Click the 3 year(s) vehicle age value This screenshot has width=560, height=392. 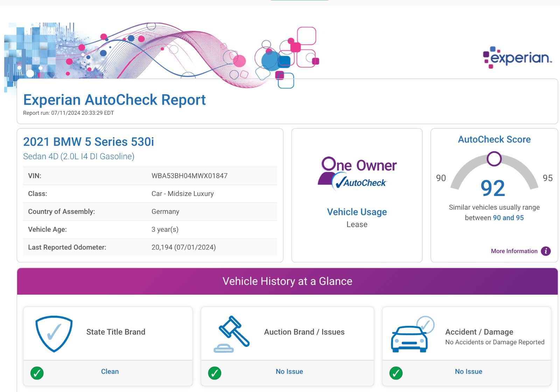click(165, 229)
